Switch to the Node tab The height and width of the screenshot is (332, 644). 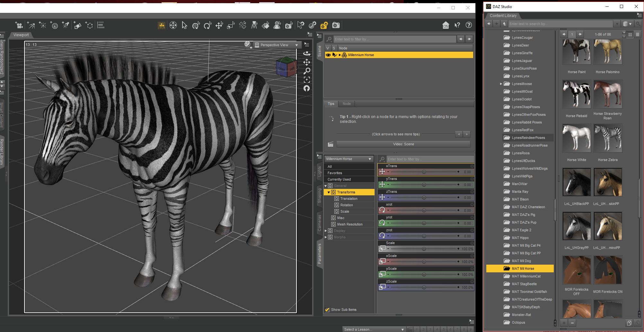[346, 104]
